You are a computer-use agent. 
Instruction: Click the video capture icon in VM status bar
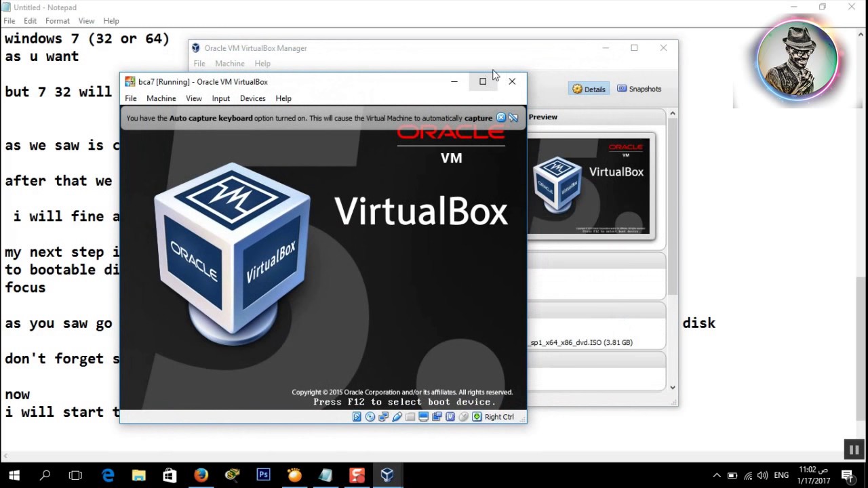pyautogui.click(x=437, y=417)
